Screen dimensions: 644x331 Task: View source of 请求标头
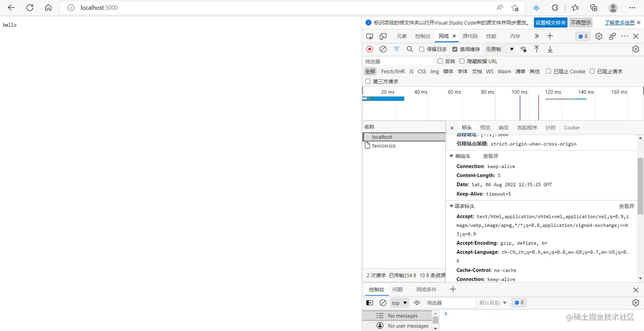coord(626,206)
